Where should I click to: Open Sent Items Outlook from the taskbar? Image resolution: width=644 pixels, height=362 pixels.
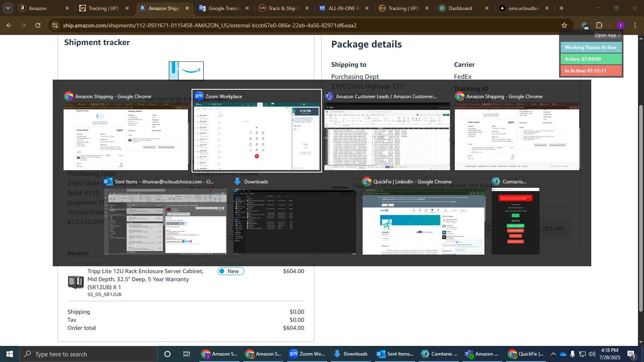point(394,354)
